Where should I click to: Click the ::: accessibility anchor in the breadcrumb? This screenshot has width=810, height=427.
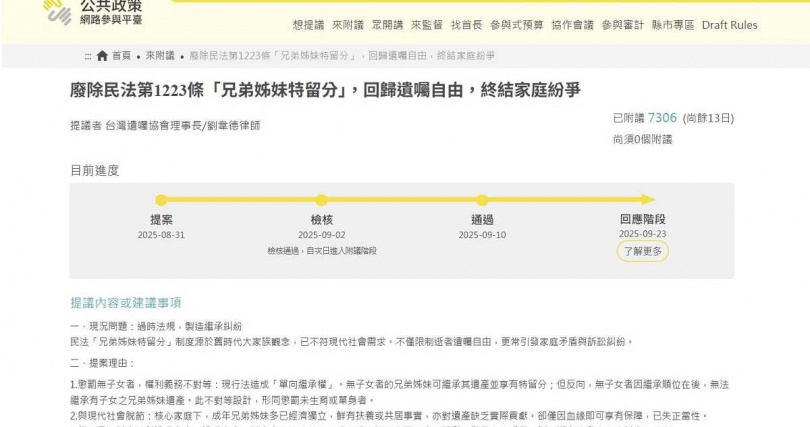(88, 55)
